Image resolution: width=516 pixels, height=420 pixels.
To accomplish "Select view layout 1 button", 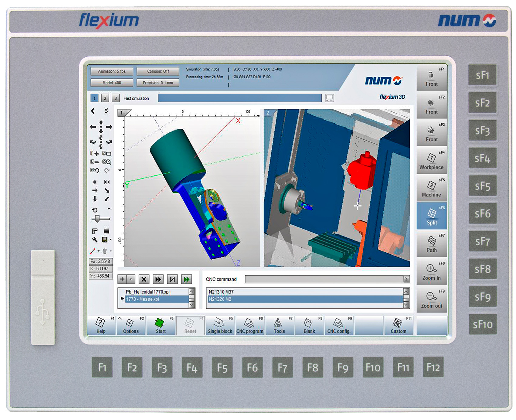I will (x=94, y=98).
